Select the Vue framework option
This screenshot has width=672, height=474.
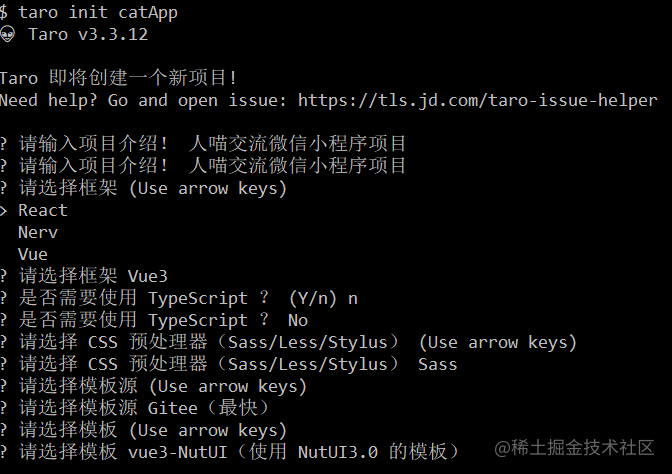[33, 254]
